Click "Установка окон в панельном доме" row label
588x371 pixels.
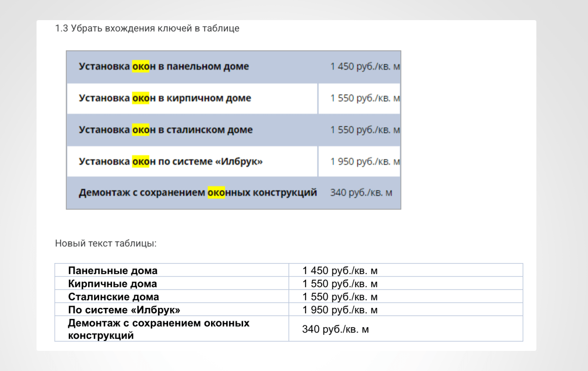[x=164, y=67]
